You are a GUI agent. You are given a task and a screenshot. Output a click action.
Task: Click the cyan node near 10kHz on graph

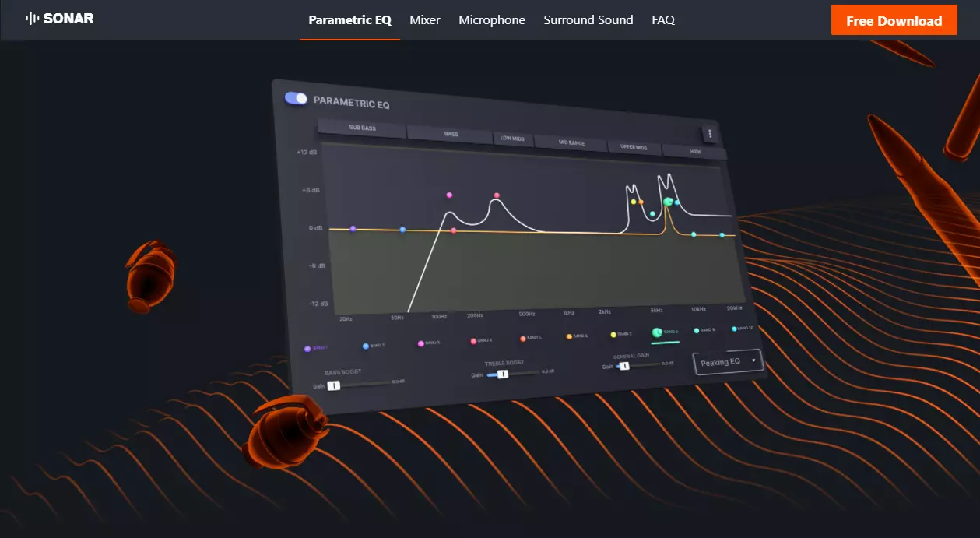(x=694, y=234)
